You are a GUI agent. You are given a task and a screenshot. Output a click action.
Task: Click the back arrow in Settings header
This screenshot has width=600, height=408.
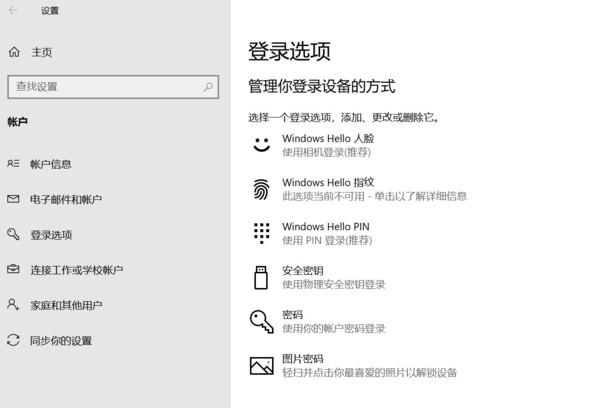(x=13, y=10)
